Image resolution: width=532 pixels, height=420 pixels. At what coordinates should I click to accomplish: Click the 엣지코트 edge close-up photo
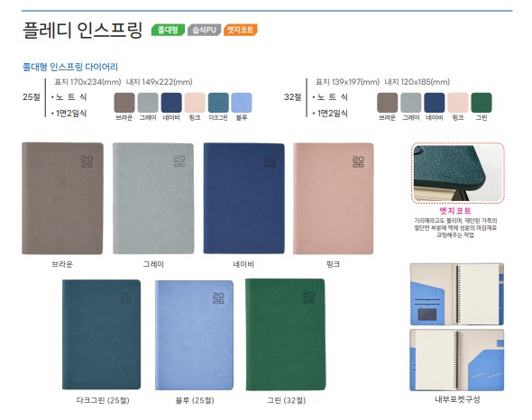pos(458,173)
